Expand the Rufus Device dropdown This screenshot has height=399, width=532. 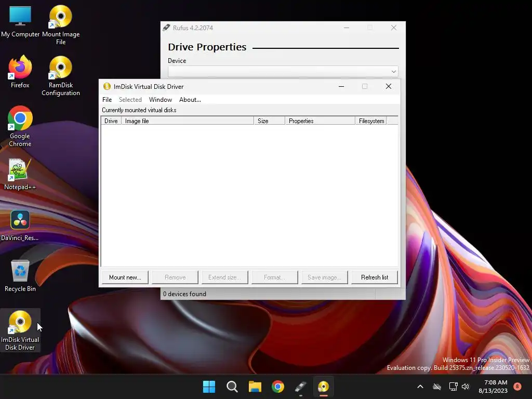click(394, 72)
